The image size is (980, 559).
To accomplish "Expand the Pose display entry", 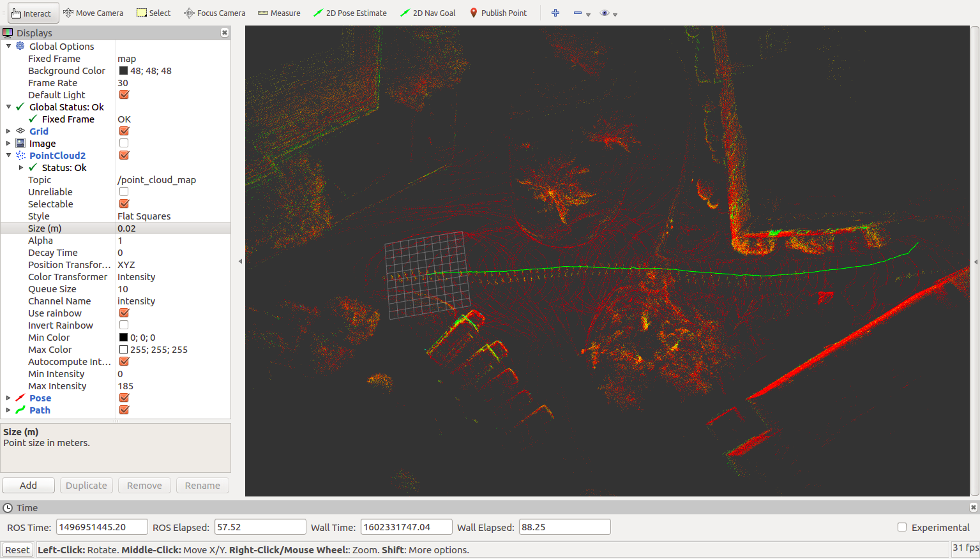I will [8, 398].
